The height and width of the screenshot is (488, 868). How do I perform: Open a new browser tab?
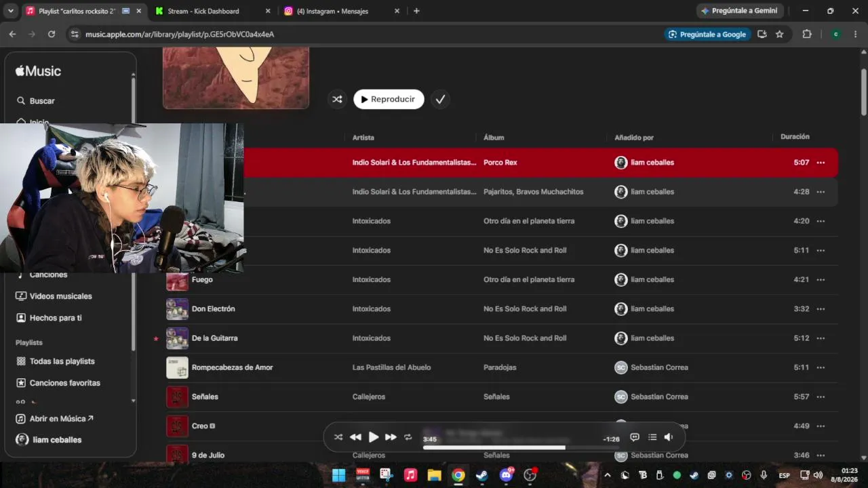[x=416, y=11]
